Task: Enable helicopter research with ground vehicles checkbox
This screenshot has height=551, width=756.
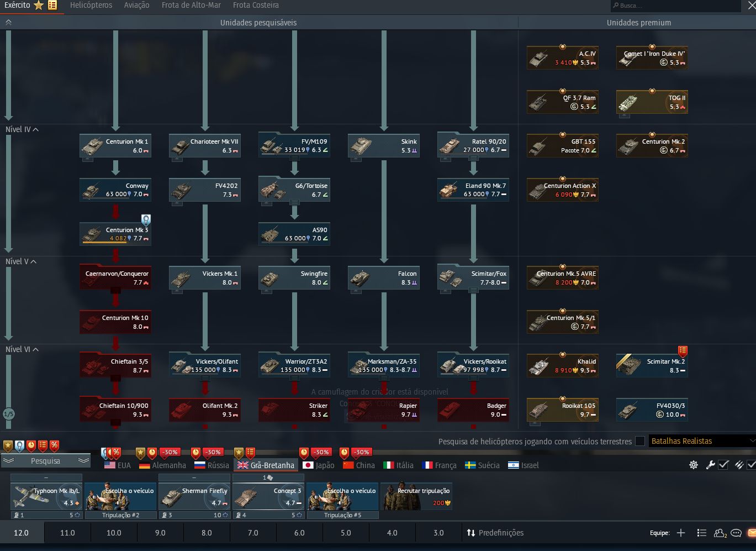Action: (x=640, y=441)
